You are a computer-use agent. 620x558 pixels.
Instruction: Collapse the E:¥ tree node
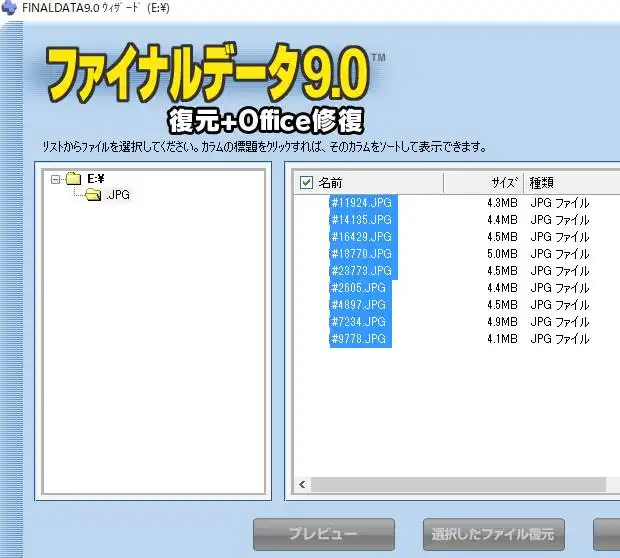pyautogui.click(x=55, y=180)
